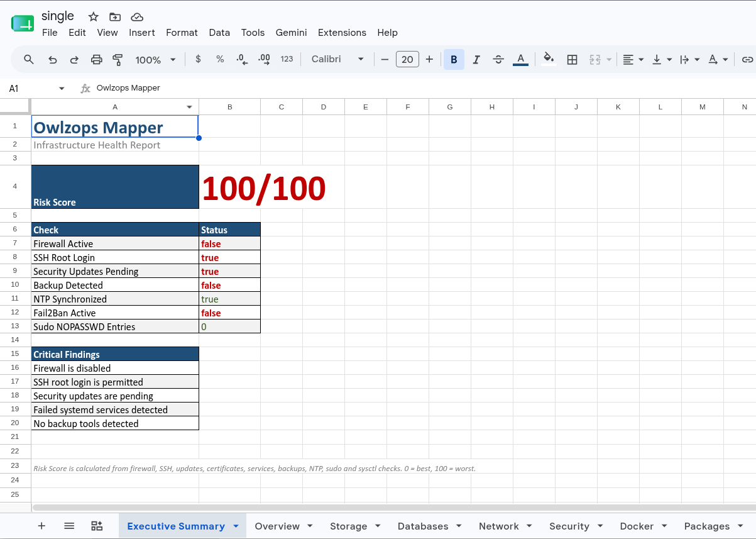The width and height of the screenshot is (756, 539).
Task: Open the Calibri font dropdown
Action: click(337, 59)
